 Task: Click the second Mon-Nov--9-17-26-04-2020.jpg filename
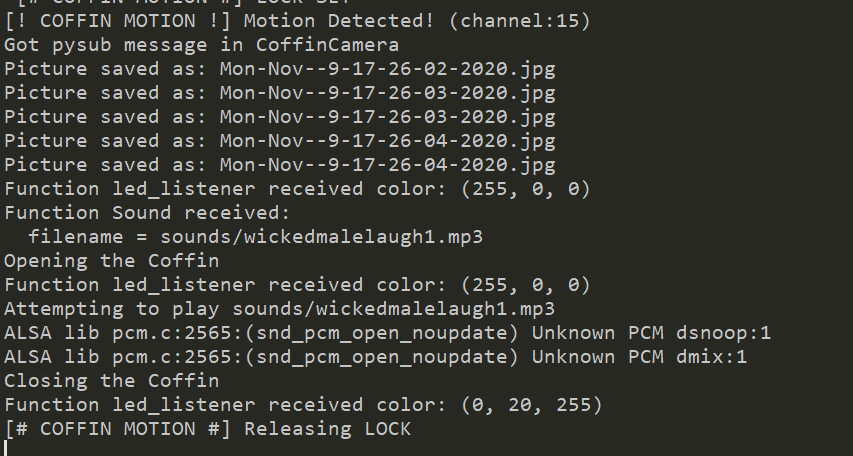(387, 164)
